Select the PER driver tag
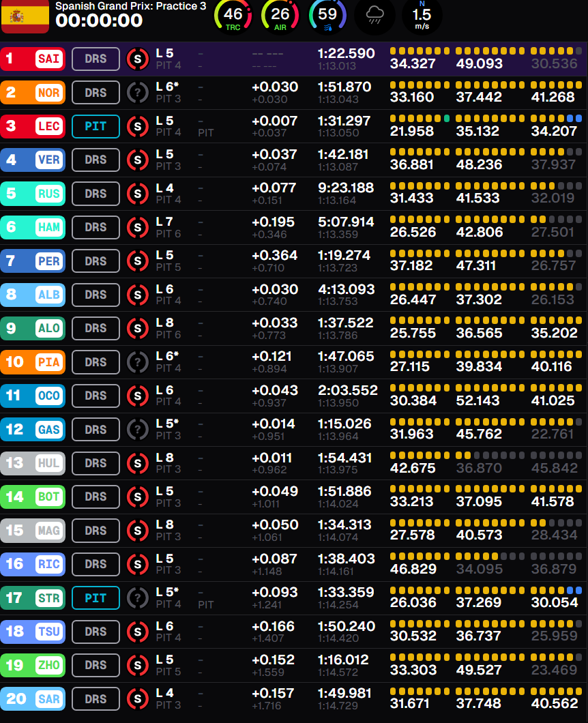 (33, 261)
